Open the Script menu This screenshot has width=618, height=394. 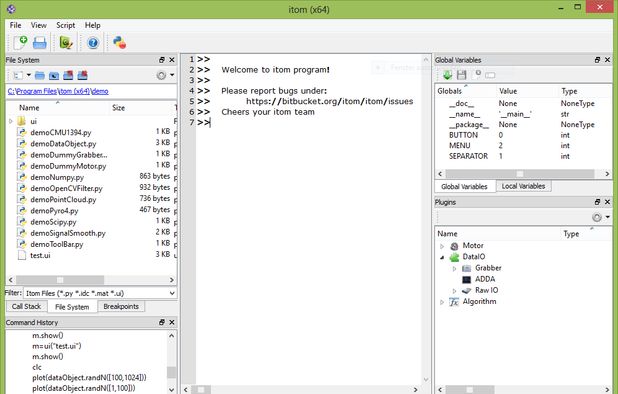click(65, 25)
